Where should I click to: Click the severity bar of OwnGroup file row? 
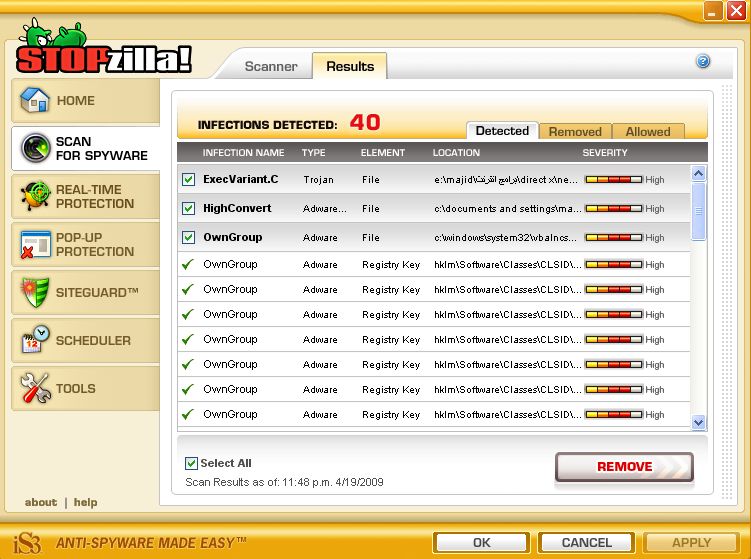click(x=614, y=238)
